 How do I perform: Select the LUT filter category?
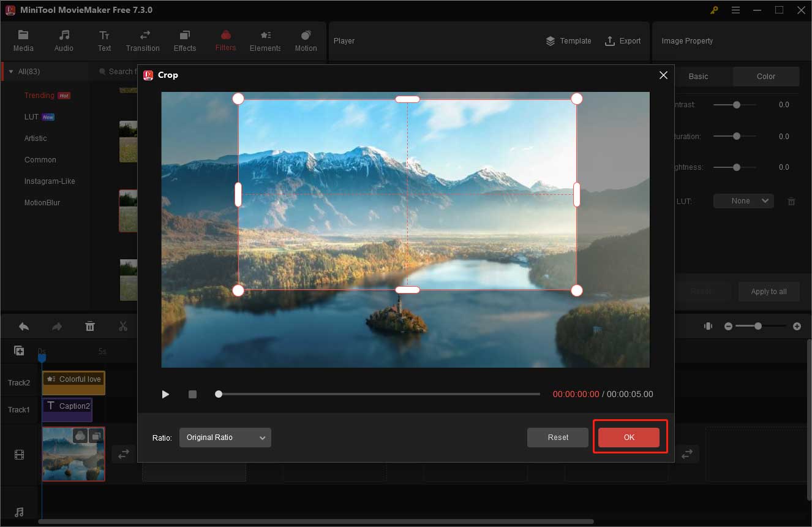pyautogui.click(x=31, y=117)
